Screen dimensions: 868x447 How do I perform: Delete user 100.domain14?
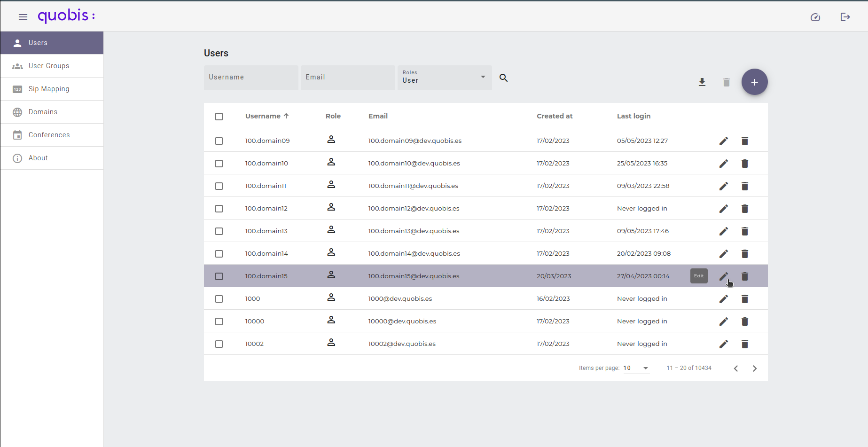[745, 254]
